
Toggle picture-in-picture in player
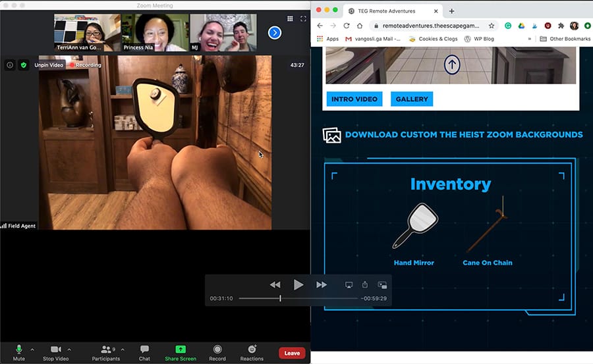pos(382,284)
